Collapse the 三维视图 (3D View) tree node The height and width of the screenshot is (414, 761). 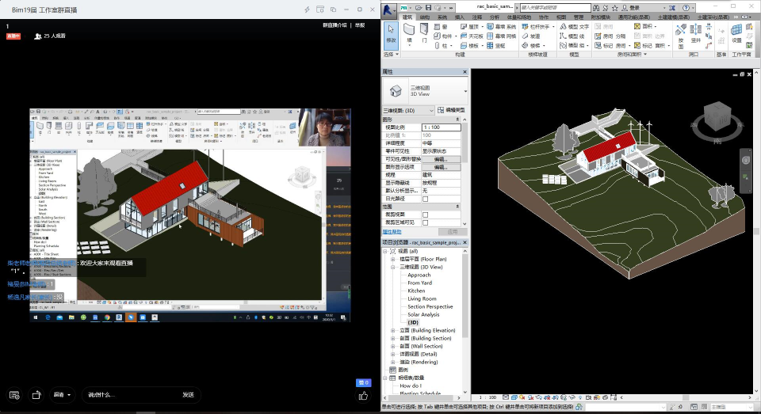click(394, 266)
